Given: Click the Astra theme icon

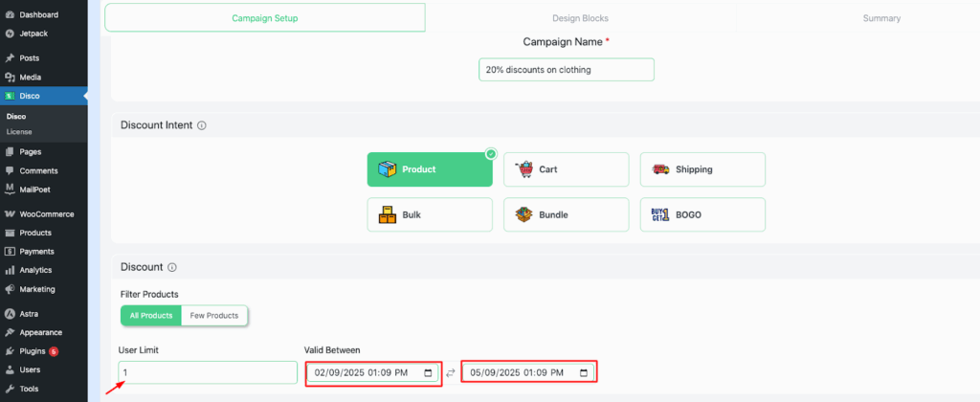Looking at the screenshot, I should point(10,314).
